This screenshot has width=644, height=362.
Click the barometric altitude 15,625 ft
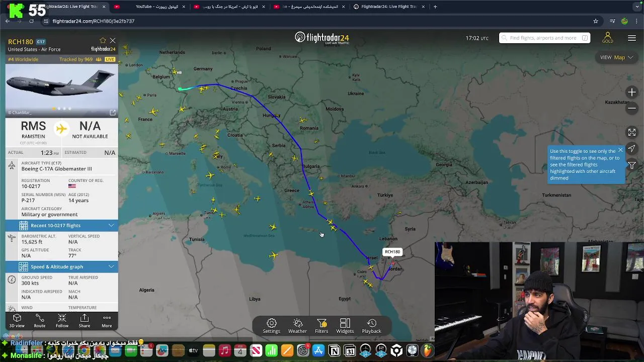[32, 242]
